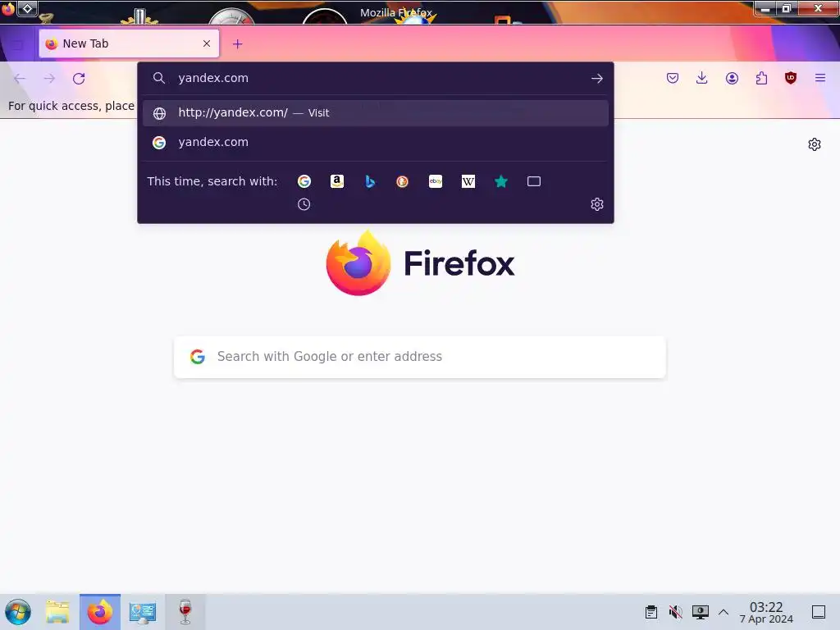Open the system settings taskbar app
Image resolution: width=840 pixels, height=630 pixels.
[x=143, y=612]
